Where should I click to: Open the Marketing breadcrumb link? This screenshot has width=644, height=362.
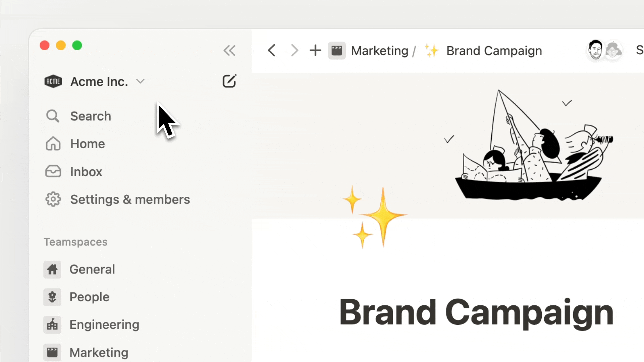[x=380, y=51]
